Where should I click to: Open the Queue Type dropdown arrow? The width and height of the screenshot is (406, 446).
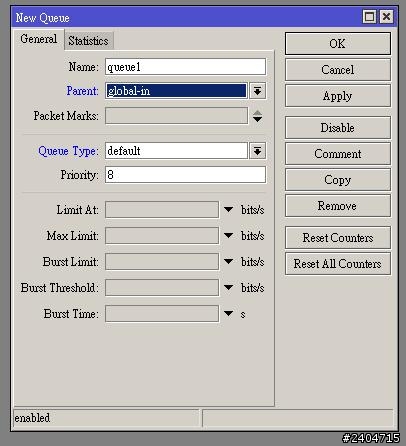point(257,151)
